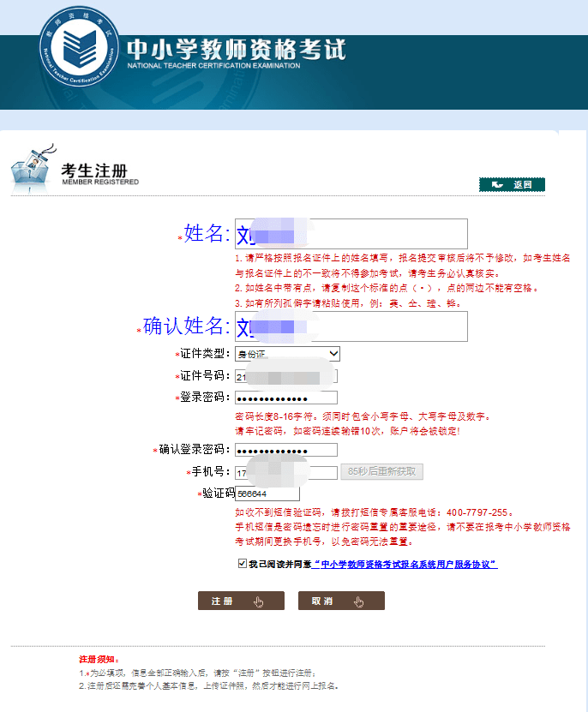The height and width of the screenshot is (712, 588).
Task: Click the exam logo emblem in header
Action: tap(80, 46)
